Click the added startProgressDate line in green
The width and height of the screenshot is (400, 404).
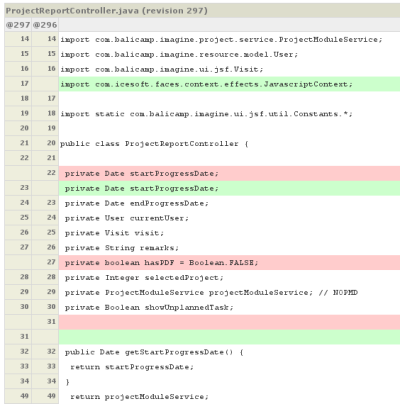click(x=229, y=188)
